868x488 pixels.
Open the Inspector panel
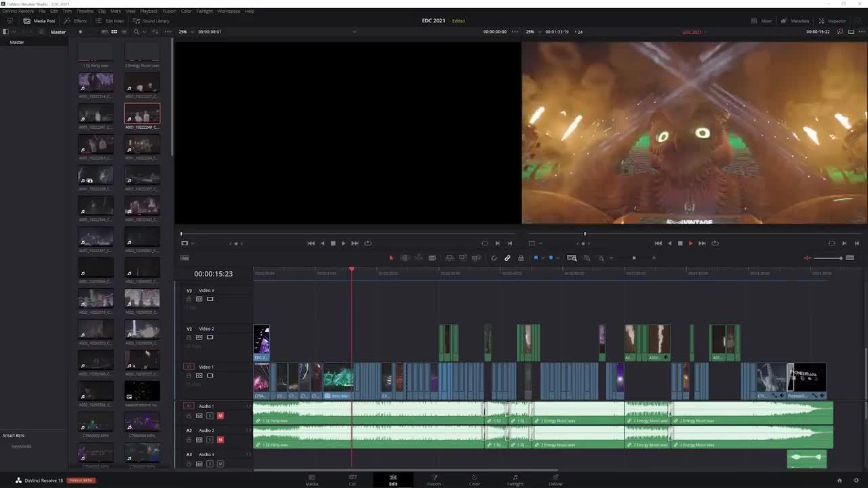pyautogui.click(x=832, y=21)
